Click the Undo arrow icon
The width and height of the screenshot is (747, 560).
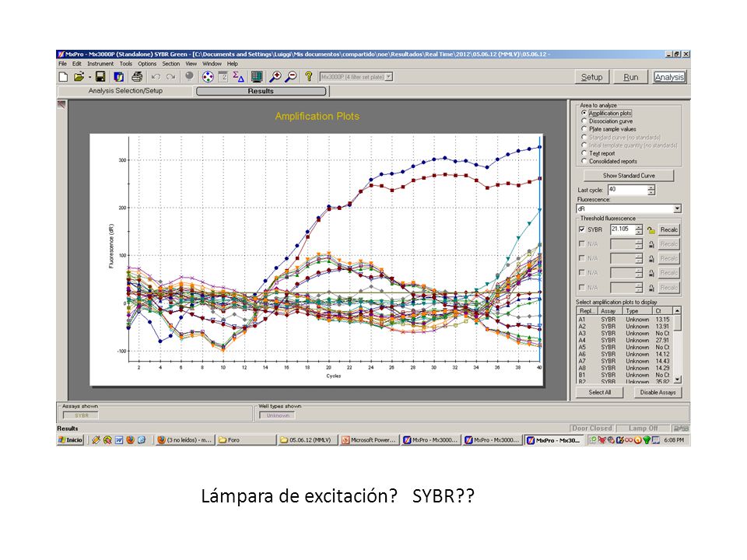156,77
